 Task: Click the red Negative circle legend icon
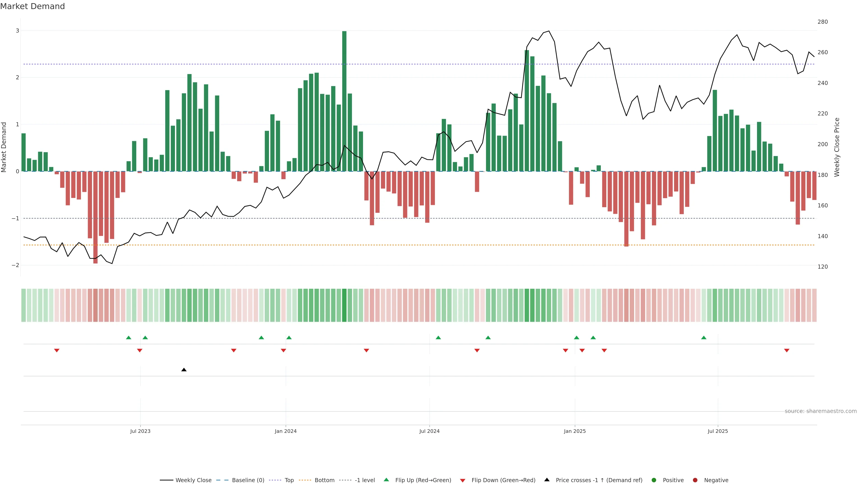695,480
